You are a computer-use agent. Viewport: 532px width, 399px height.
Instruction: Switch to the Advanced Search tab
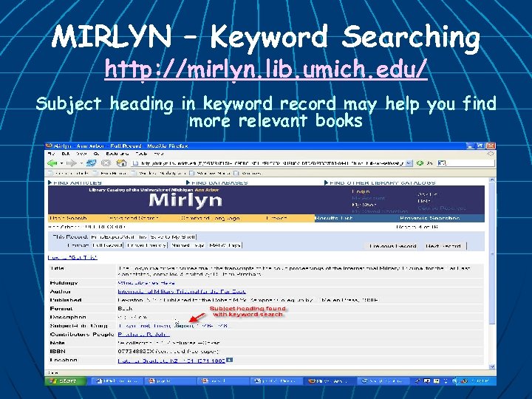click(133, 218)
